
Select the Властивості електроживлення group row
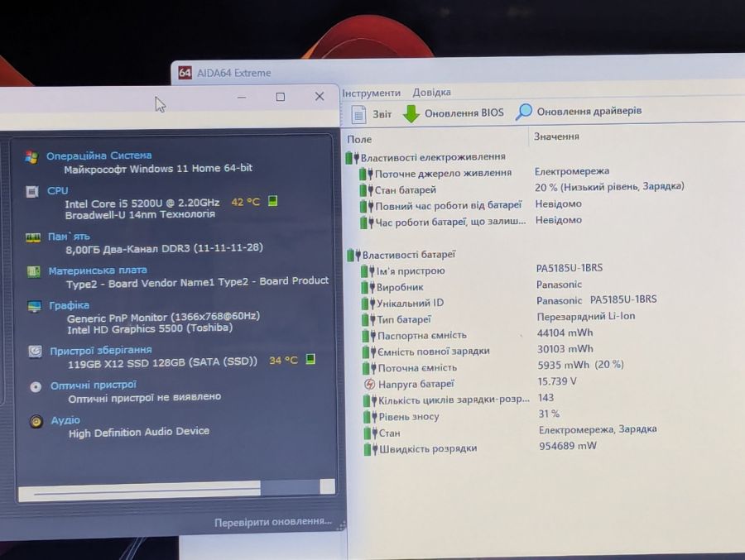[425, 157]
